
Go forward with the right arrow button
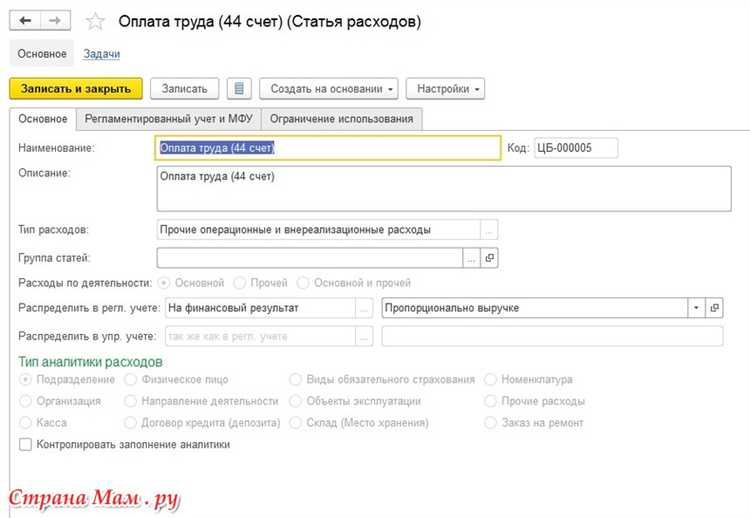55,21
